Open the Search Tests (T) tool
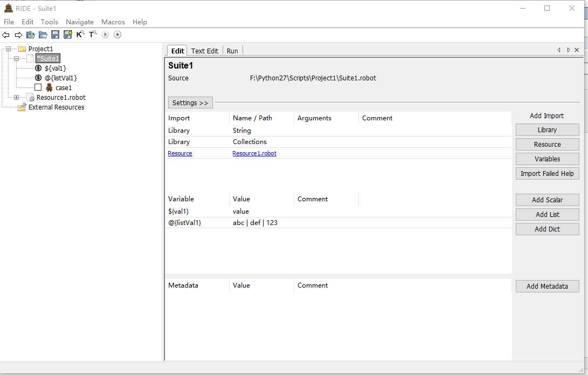Image resolution: width=588 pixels, height=375 pixels. [x=93, y=35]
